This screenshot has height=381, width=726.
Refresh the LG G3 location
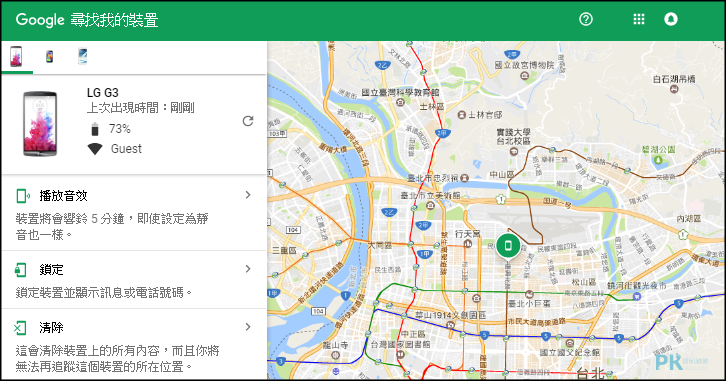pos(248,121)
